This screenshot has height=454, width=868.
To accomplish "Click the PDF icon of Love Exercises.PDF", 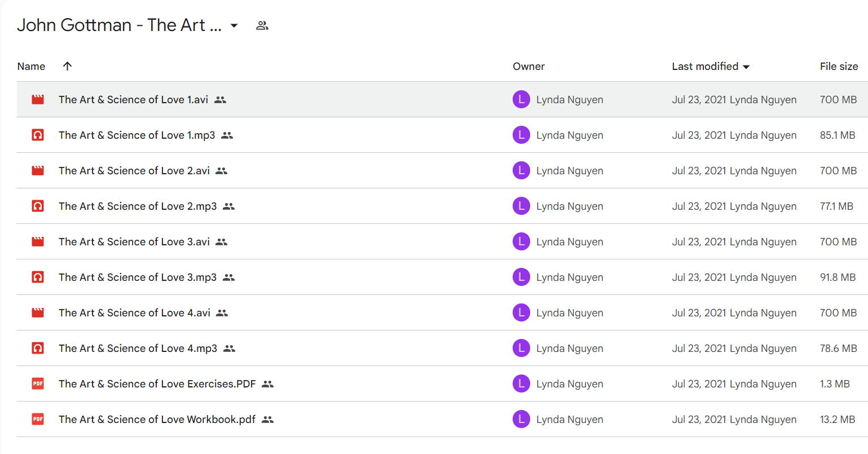I will (x=38, y=384).
